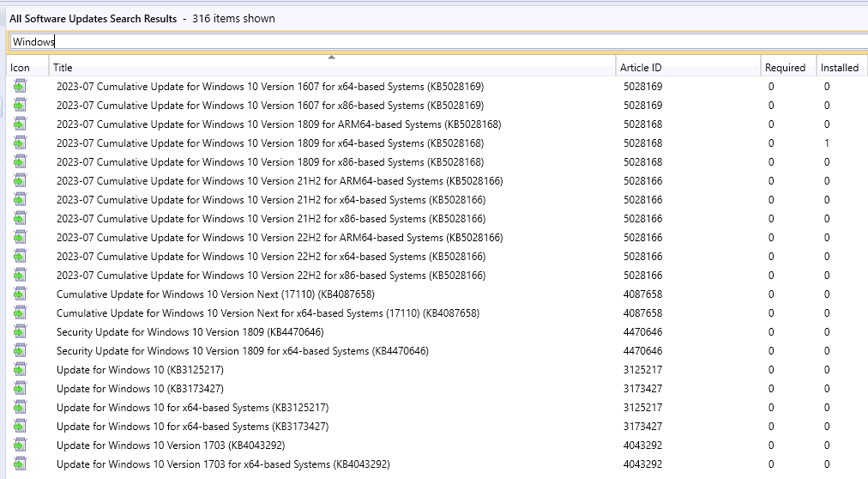The height and width of the screenshot is (479, 868).
Task: Sort by the Title column header
Action: point(332,68)
